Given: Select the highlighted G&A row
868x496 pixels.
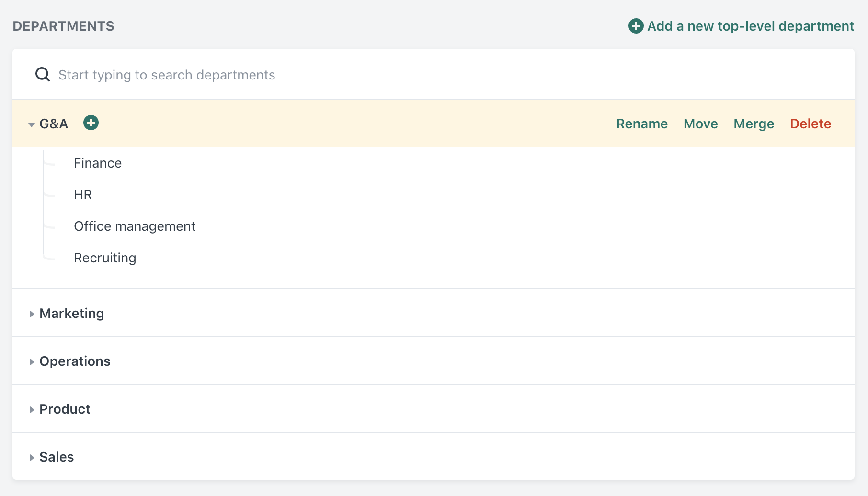Looking at the screenshot, I should 54,124.
